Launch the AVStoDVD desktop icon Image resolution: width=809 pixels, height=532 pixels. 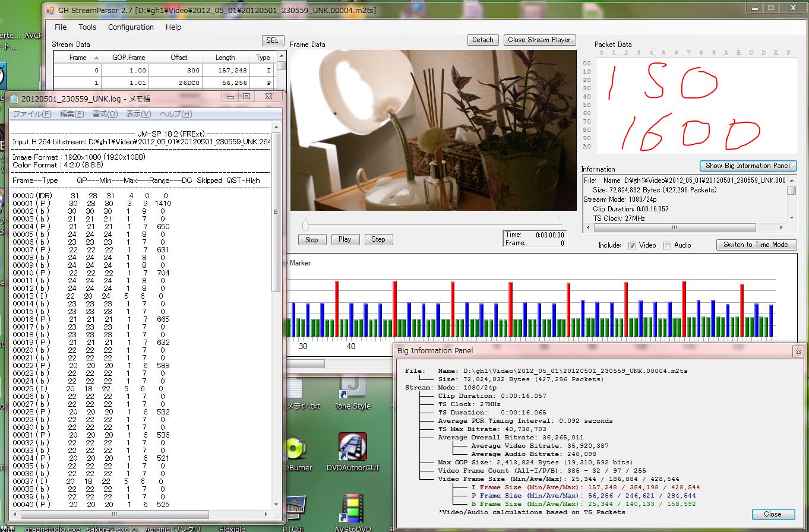[352, 508]
